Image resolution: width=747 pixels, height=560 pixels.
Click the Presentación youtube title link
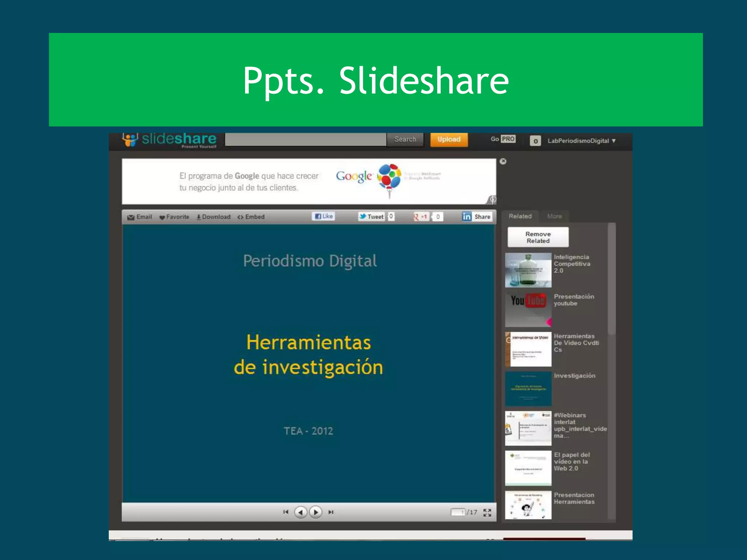coord(574,300)
